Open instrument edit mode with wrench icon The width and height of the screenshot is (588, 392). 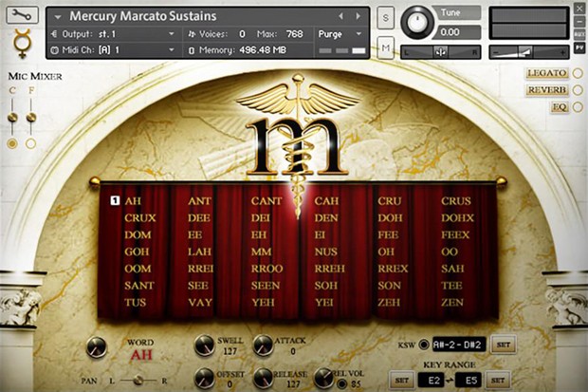click(x=22, y=15)
